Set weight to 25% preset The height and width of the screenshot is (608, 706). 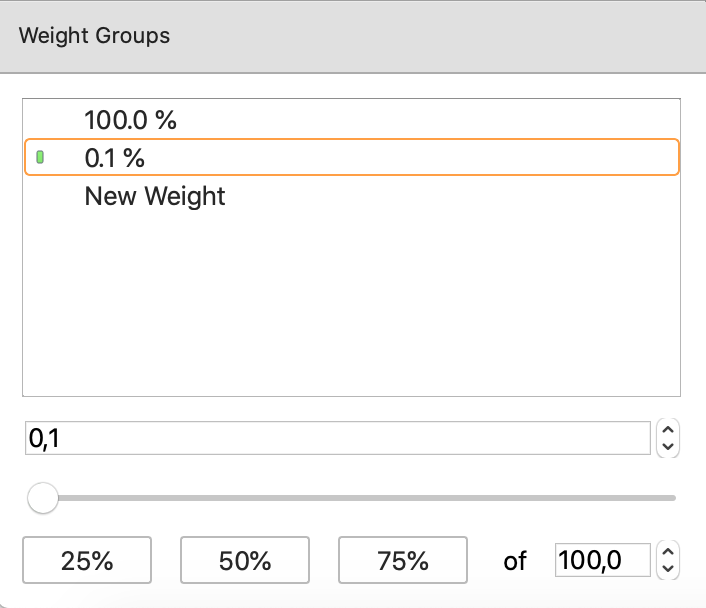click(x=87, y=561)
